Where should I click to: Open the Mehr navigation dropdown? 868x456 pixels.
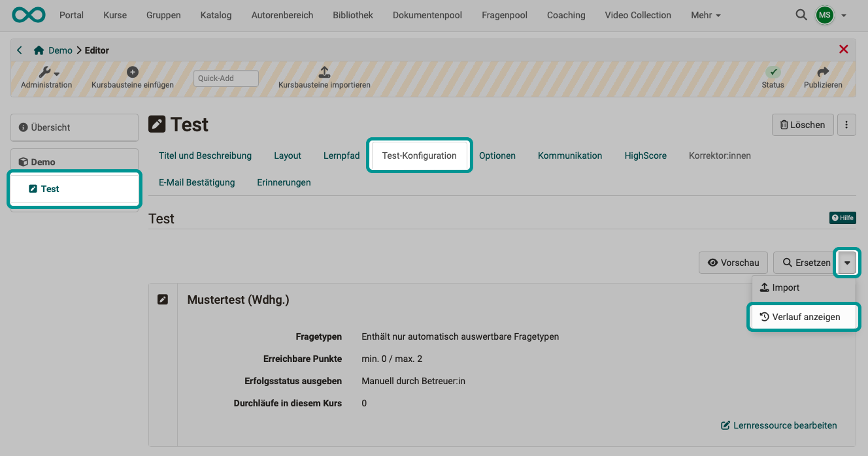(705, 15)
